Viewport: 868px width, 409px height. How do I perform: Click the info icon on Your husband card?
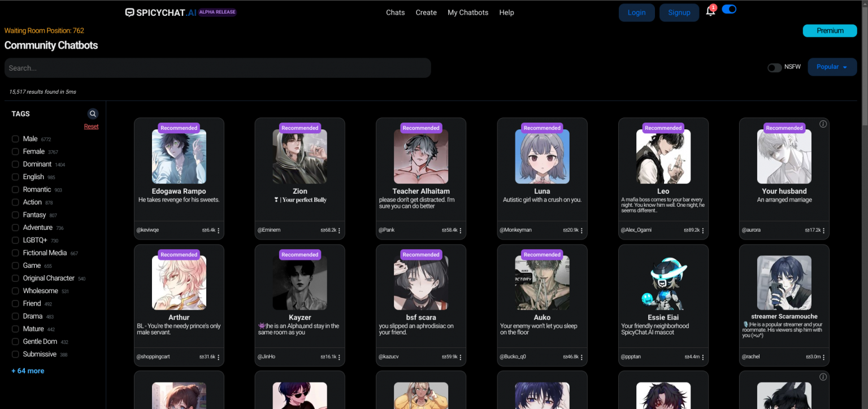point(823,124)
